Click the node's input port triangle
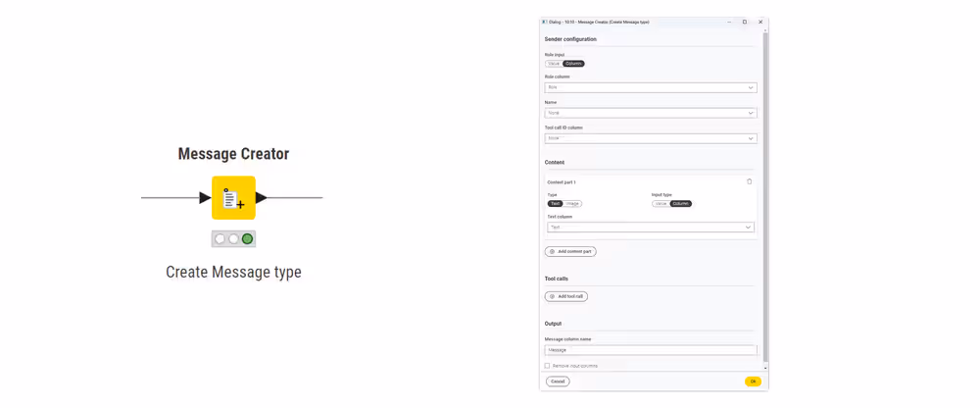Screen dimensions: 980x408 [205, 198]
